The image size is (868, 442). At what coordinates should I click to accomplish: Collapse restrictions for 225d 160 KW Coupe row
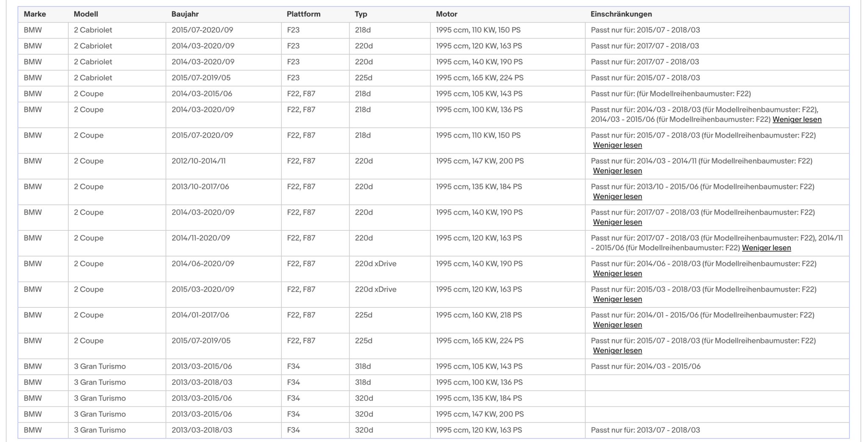click(618, 325)
